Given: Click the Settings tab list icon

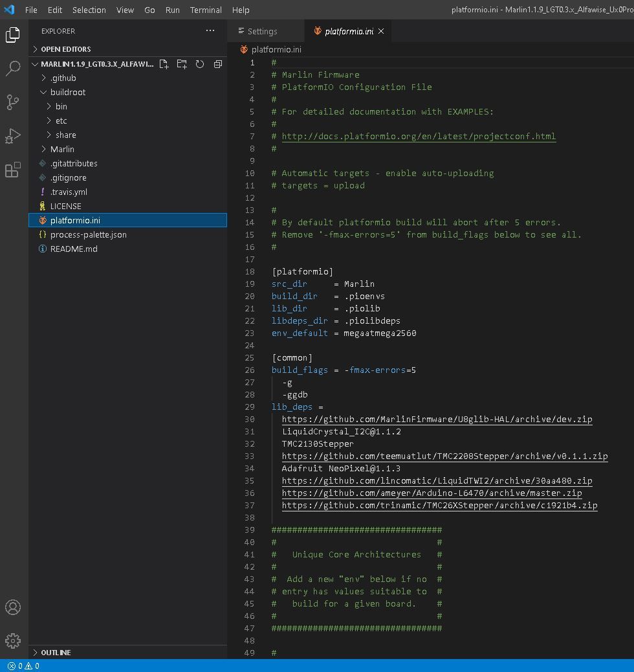Looking at the screenshot, I should (x=241, y=31).
